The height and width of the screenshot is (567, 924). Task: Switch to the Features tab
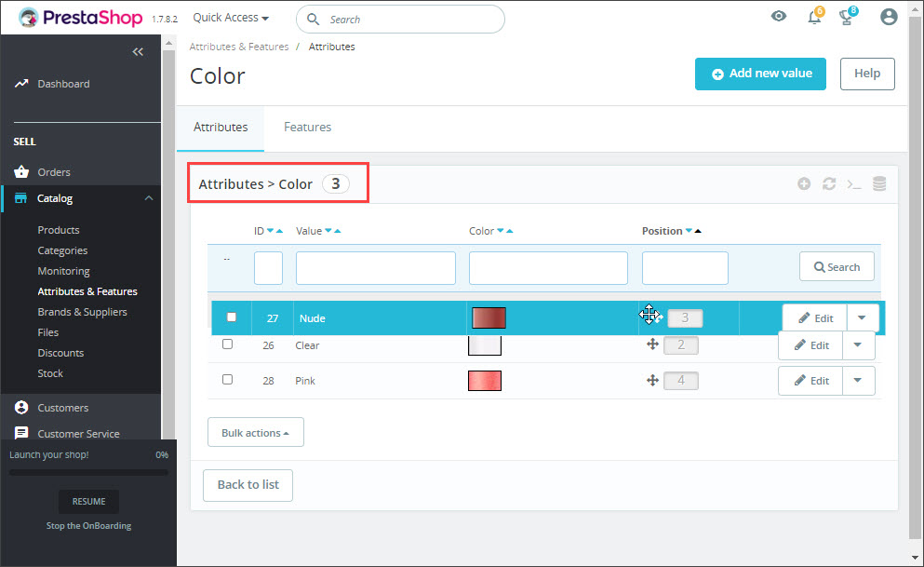click(307, 128)
